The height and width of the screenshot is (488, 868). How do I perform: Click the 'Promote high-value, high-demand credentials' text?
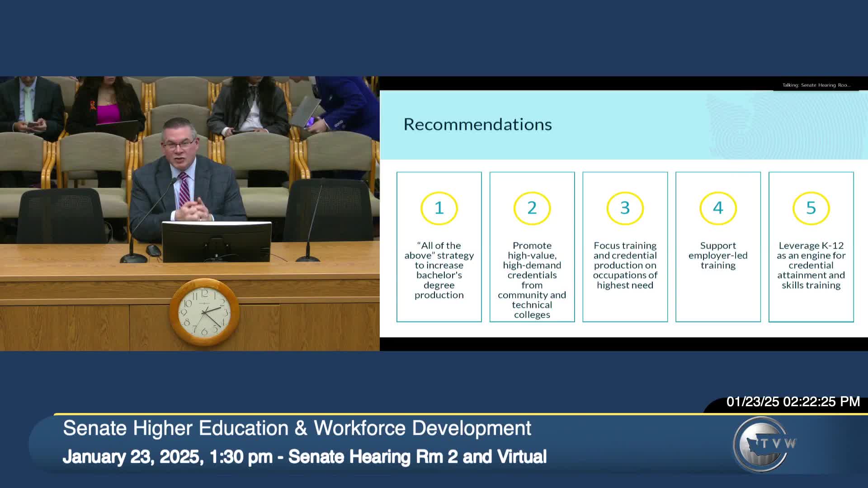[x=532, y=280]
